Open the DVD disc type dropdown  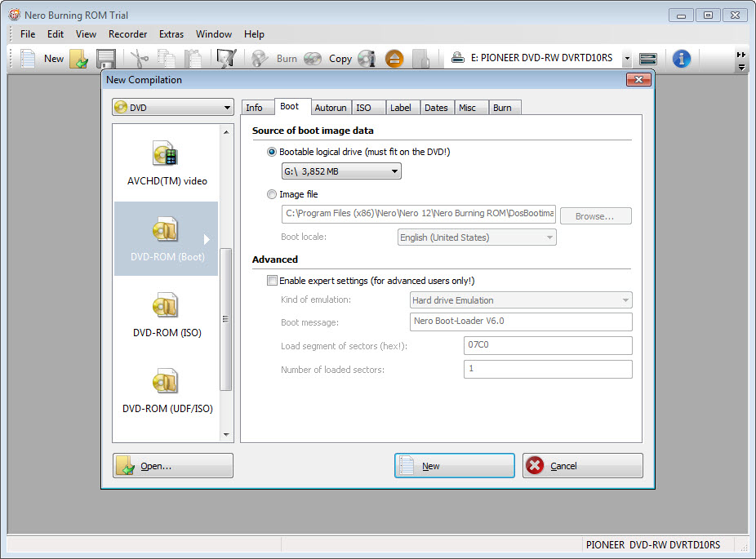pyautogui.click(x=173, y=107)
